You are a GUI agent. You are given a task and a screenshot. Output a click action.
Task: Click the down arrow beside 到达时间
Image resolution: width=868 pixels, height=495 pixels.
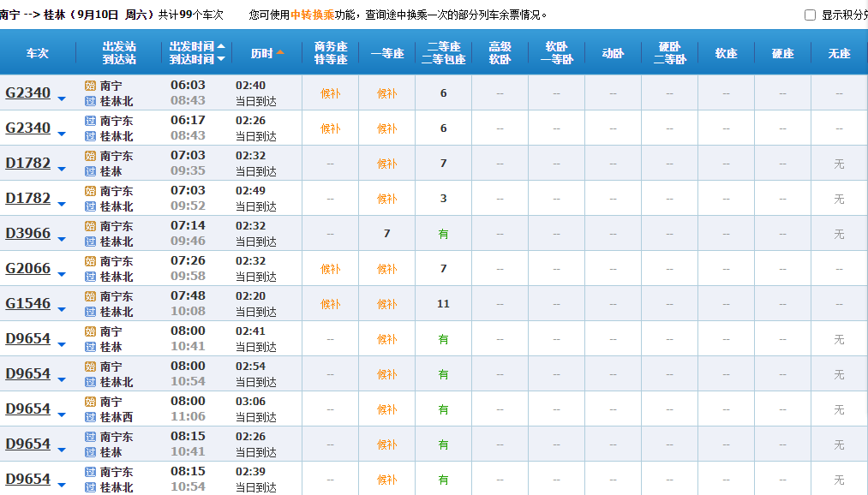pos(221,59)
